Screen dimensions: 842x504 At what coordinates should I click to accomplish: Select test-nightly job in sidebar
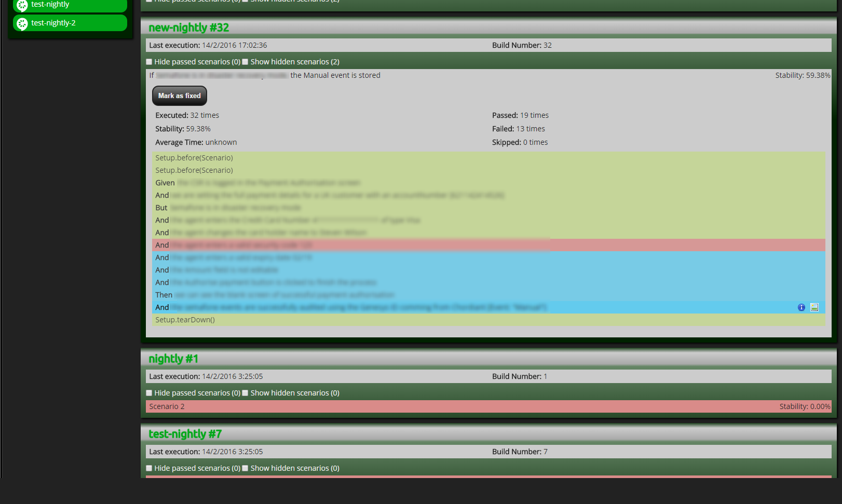point(50,5)
